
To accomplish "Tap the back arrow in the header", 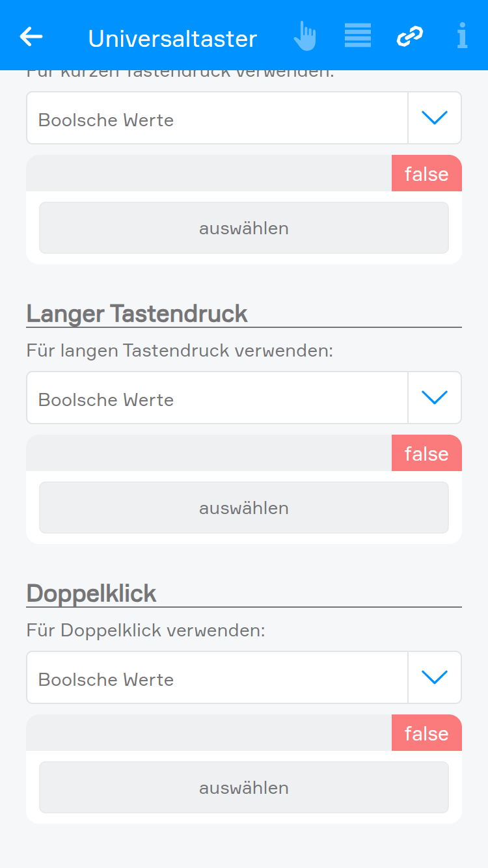I will (x=31, y=37).
